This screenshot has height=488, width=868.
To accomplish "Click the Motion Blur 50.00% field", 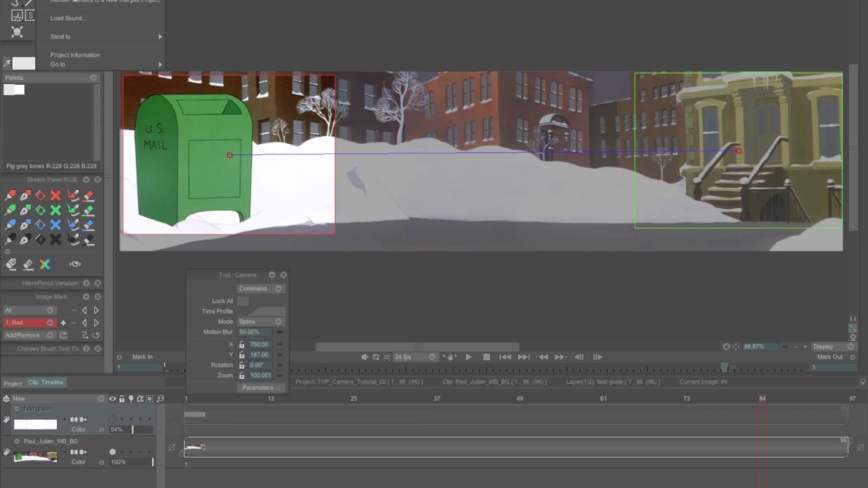I will click(255, 332).
